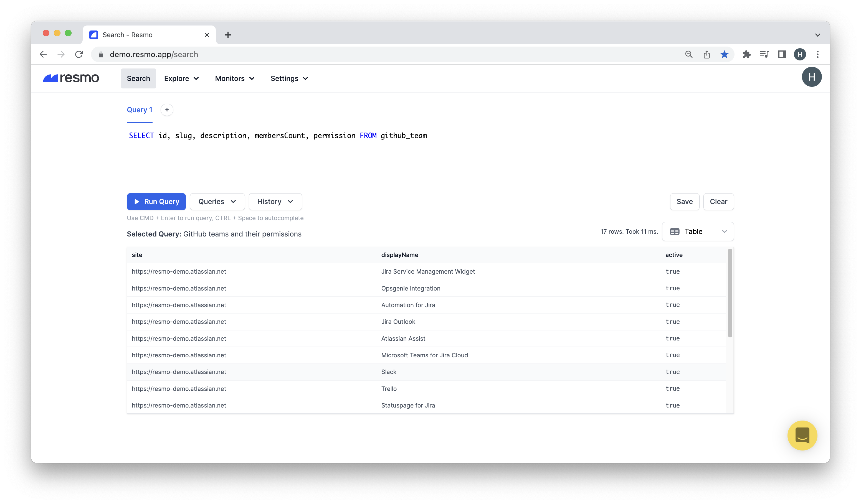This screenshot has width=861, height=504.
Task: Click the SQL query editor text
Action: tap(278, 136)
